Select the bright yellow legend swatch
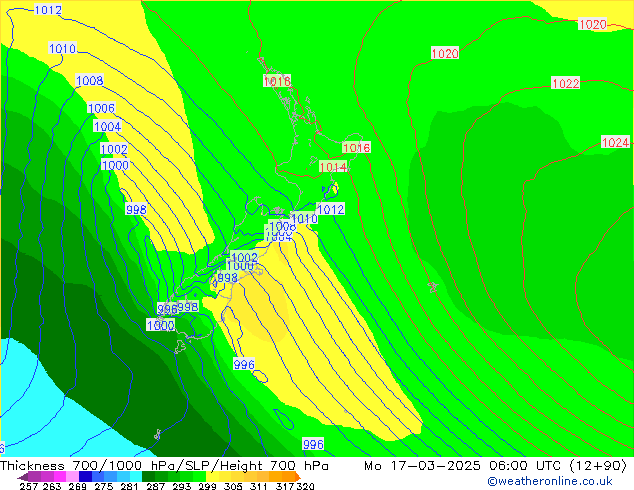 (212, 476)
